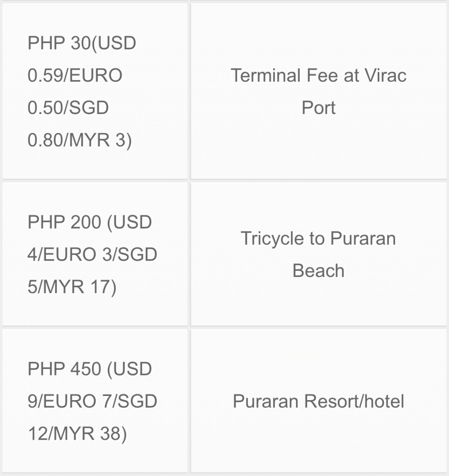The width and height of the screenshot is (449, 476).
Task: Click the "12/MYR 38)" text line
Action: tap(77, 434)
